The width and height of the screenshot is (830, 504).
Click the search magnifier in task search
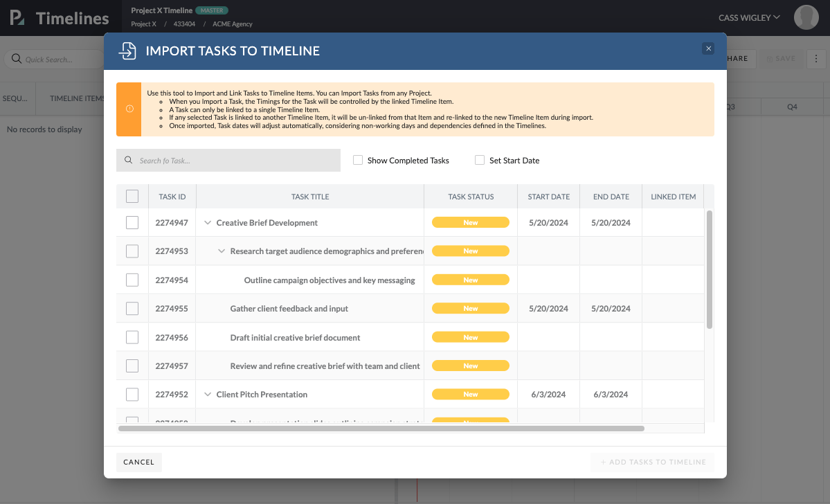pos(128,160)
